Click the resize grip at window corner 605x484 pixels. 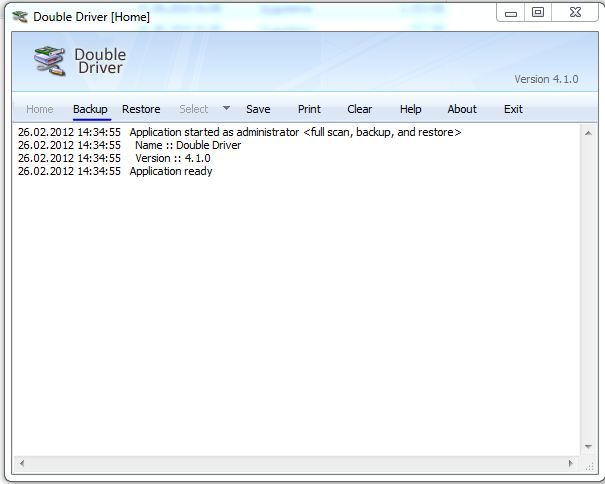pyautogui.click(x=590, y=466)
